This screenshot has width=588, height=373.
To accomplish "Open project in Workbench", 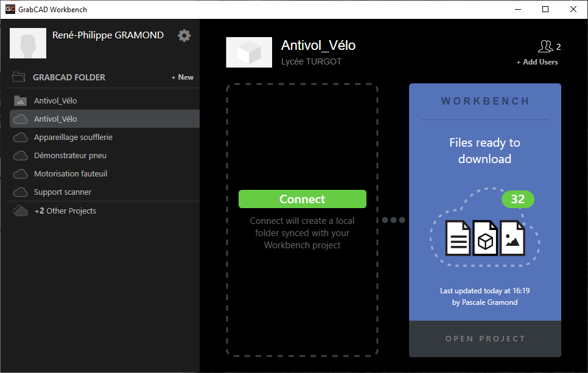I will (485, 339).
